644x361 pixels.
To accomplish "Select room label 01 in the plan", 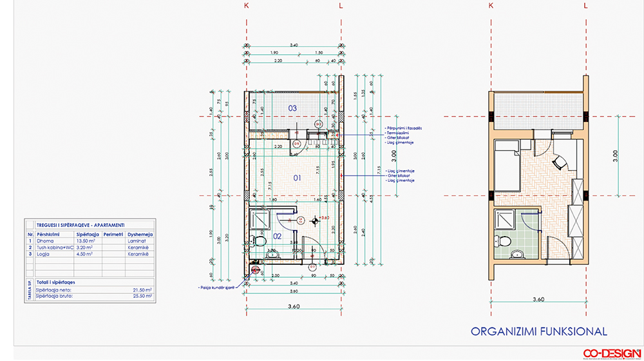I will click(298, 178).
